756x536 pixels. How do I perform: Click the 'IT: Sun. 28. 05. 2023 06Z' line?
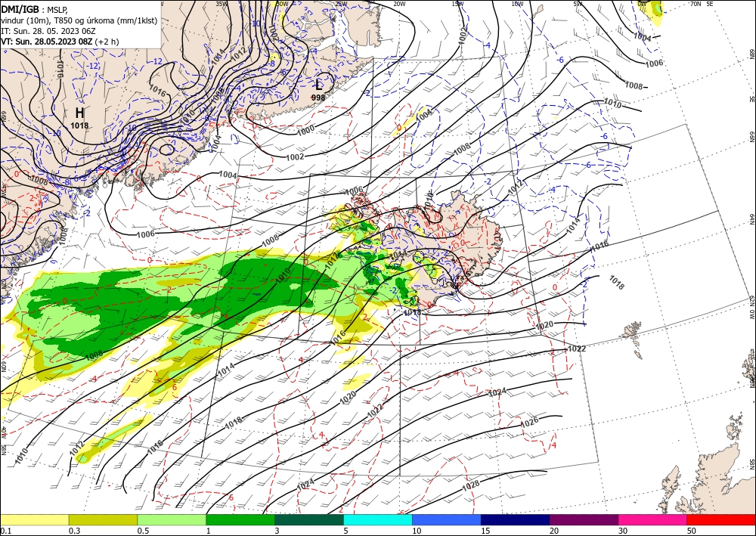pos(48,31)
